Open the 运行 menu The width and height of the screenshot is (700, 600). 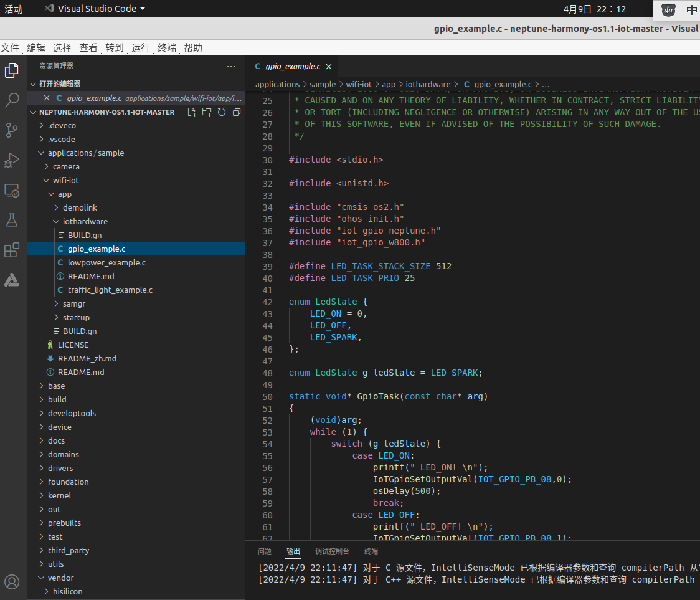click(141, 48)
